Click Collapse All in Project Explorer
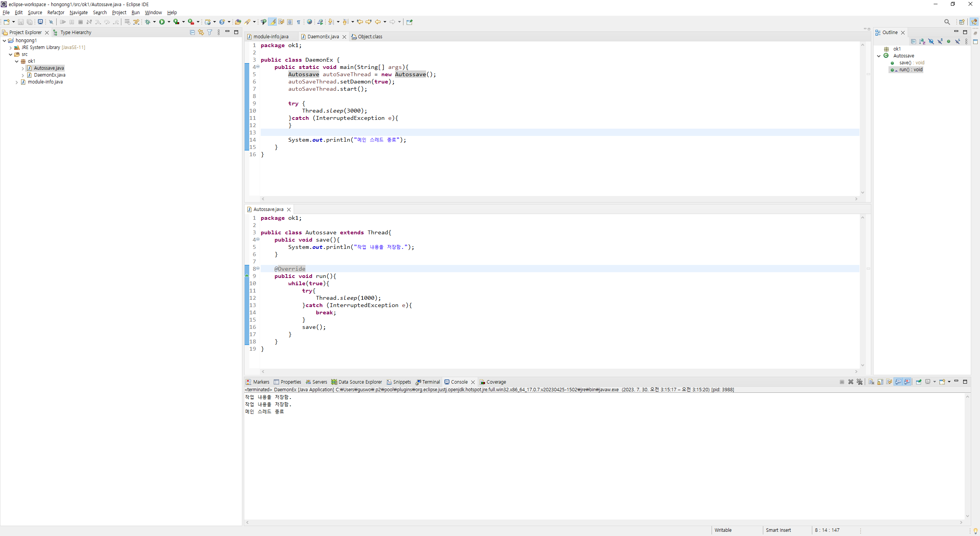Screen dimensions: 980x536 coord(193,33)
